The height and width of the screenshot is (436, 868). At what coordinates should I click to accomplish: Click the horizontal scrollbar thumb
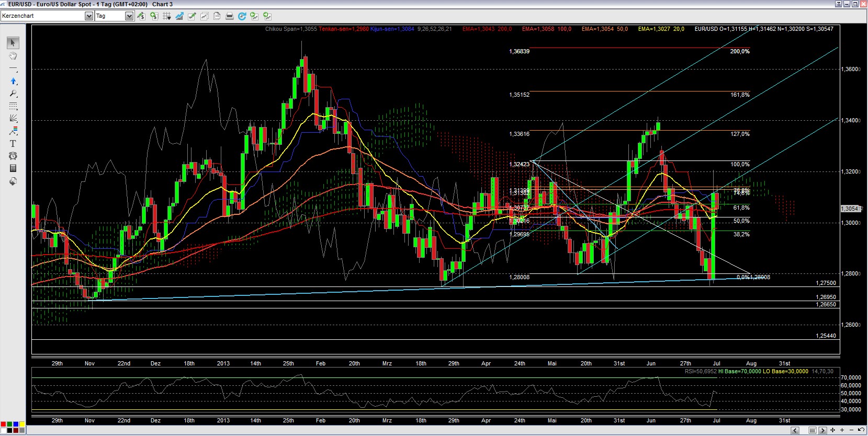[812, 430]
